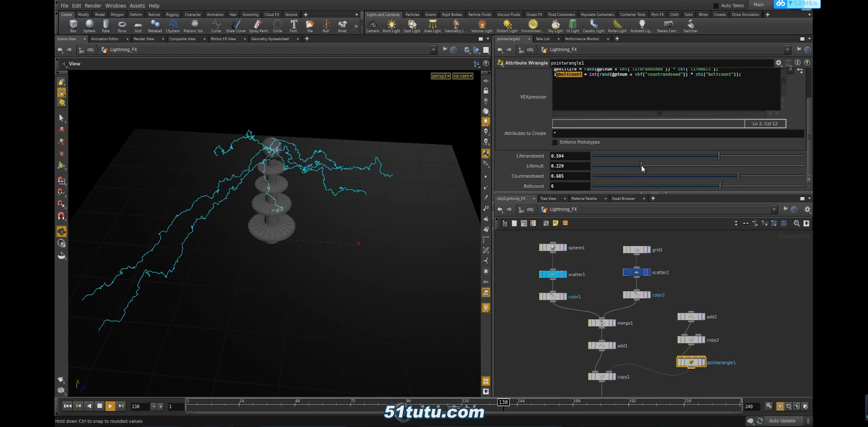868x427 pixels.
Task: Select the Draw Curve shelf tool
Action: 236,26
